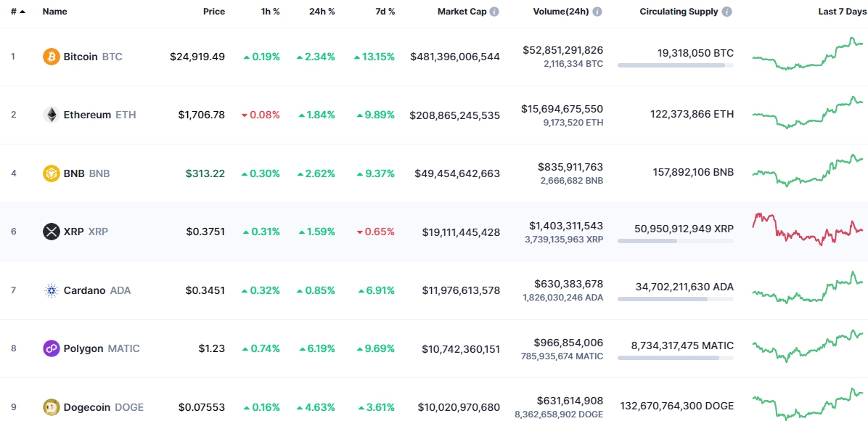Click the Bitcoin coin logo
This screenshot has width=868, height=429.
pos(51,57)
